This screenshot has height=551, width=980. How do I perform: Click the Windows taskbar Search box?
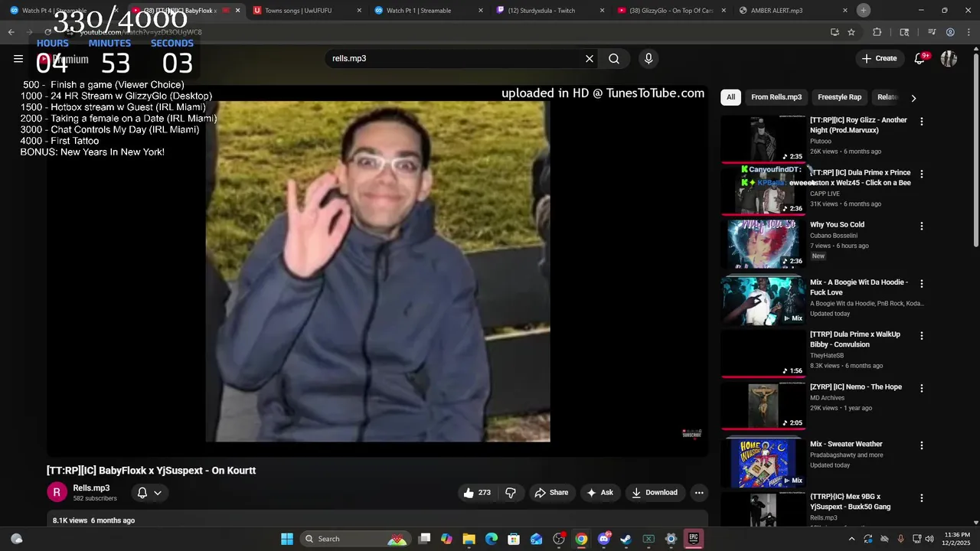pos(355,539)
